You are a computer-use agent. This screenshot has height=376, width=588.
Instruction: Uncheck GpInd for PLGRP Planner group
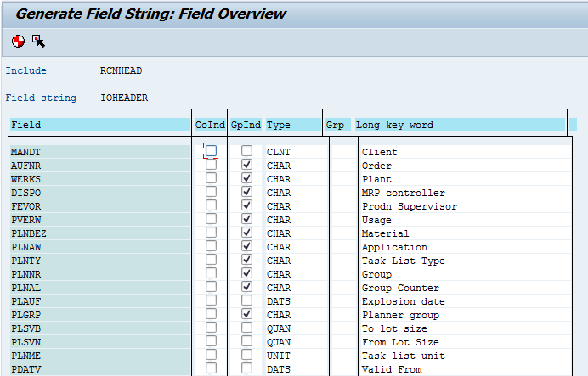coord(246,314)
